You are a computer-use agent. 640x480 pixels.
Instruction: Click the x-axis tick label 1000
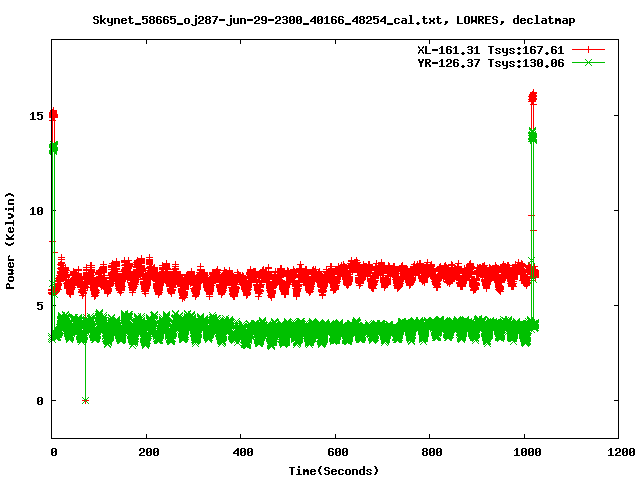[x=527, y=452]
